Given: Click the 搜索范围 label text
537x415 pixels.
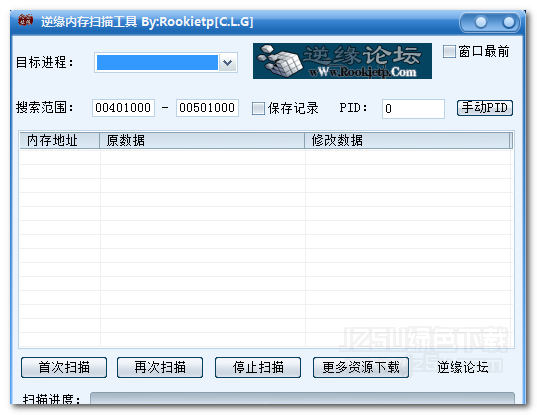Looking at the screenshot, I should click(45, 108).
